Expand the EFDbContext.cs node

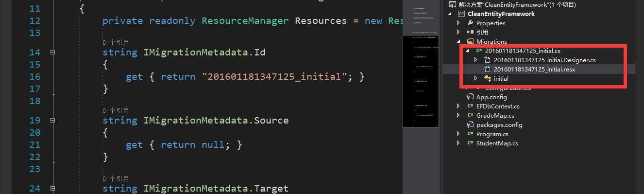458,106
